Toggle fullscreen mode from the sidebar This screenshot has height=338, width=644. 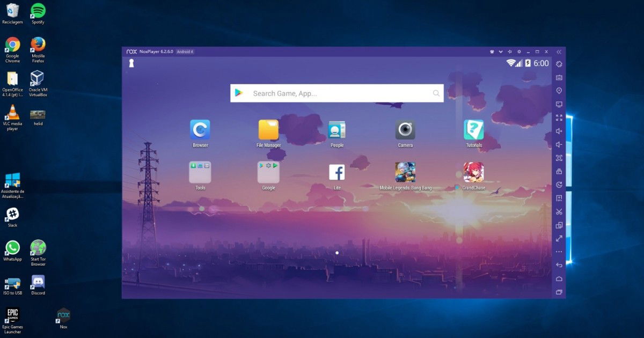click(x=559, y=117)
